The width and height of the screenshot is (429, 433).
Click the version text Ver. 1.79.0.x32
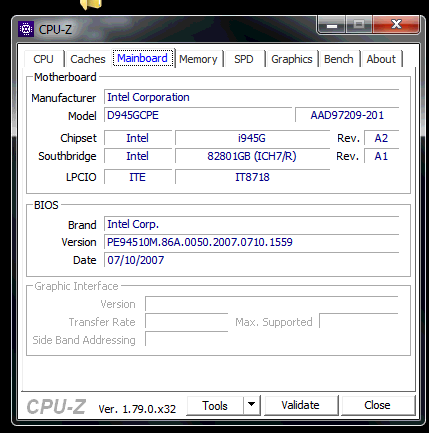pyautogui.click(x=137, y=409)
